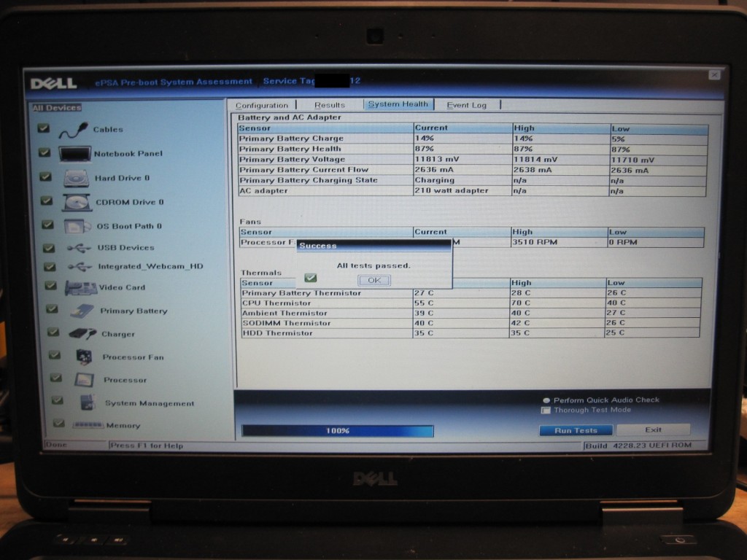Uncheck the Hard Drive 0 checkbox

(x=45, y=176)
